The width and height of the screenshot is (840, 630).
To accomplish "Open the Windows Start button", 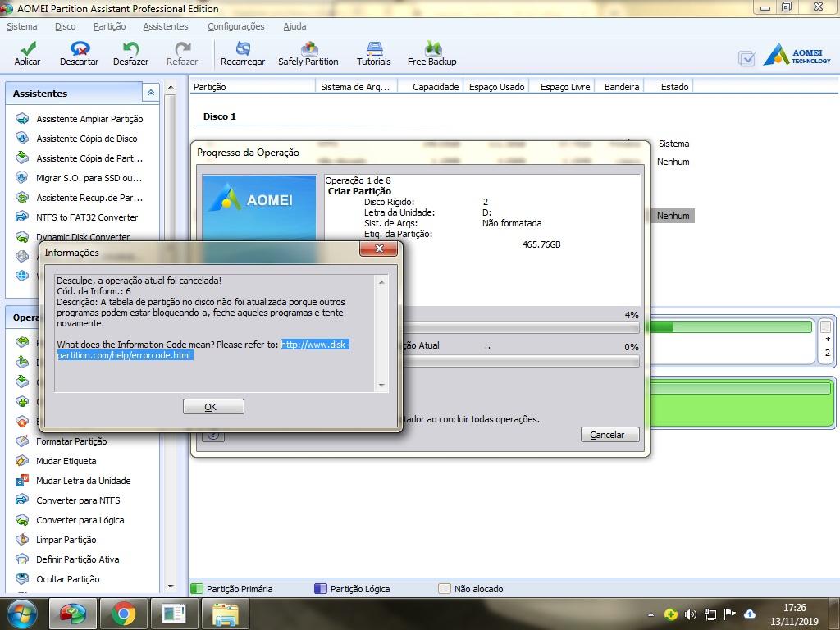I will [x=21, y=614].
